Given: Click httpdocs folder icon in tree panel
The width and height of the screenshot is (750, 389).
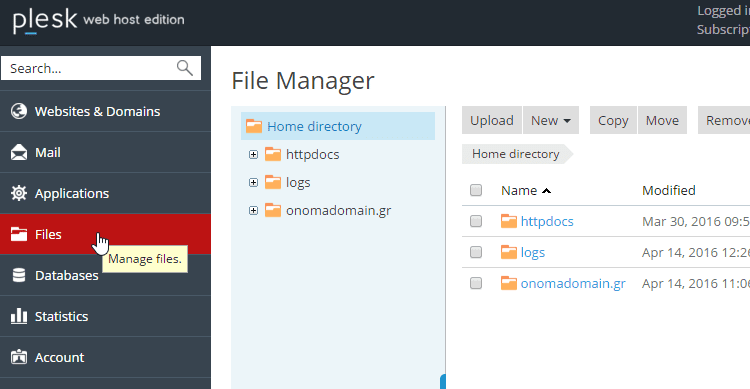Looking at the screenshot, I should point(273,154).
